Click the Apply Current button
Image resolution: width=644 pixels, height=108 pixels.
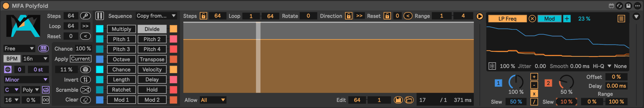click(x=80, y=59)
